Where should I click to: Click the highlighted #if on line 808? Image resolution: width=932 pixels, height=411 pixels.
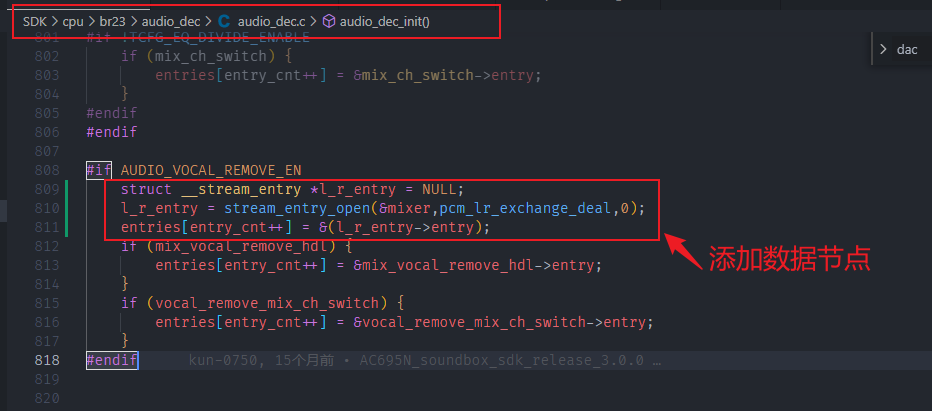(x=99, y=170)
